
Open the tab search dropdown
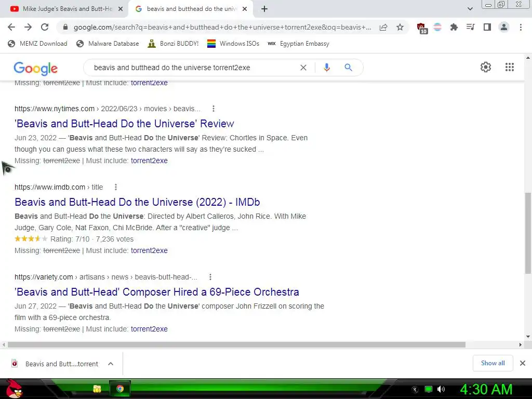pyautogui.click(x=470, y=9)
